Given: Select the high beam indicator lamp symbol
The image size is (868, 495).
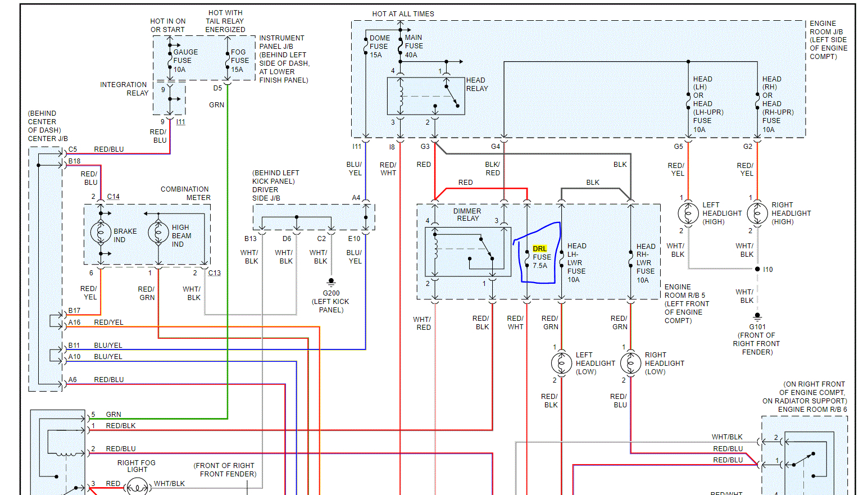Looking at the screenshot, I should click(158, 231).
